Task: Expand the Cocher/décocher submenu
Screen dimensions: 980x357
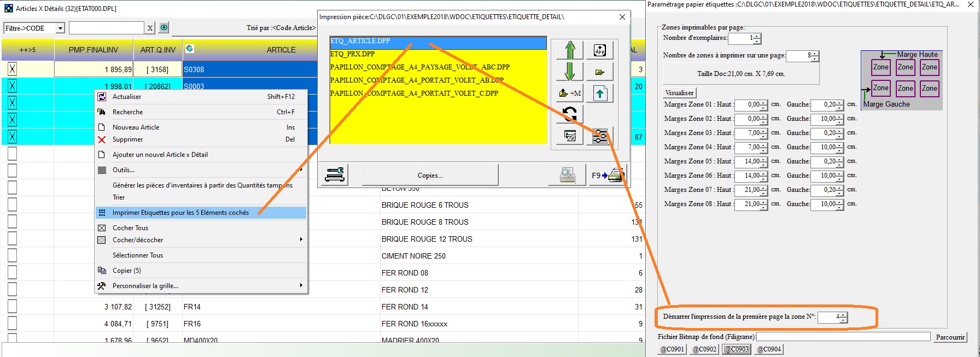Action: (x=201, y=240)
